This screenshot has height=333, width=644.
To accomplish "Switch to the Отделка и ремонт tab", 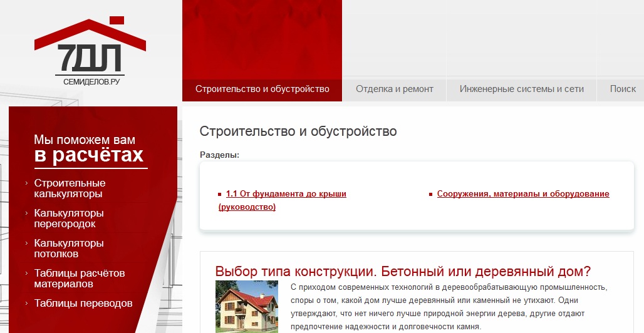I will point(394,89).
